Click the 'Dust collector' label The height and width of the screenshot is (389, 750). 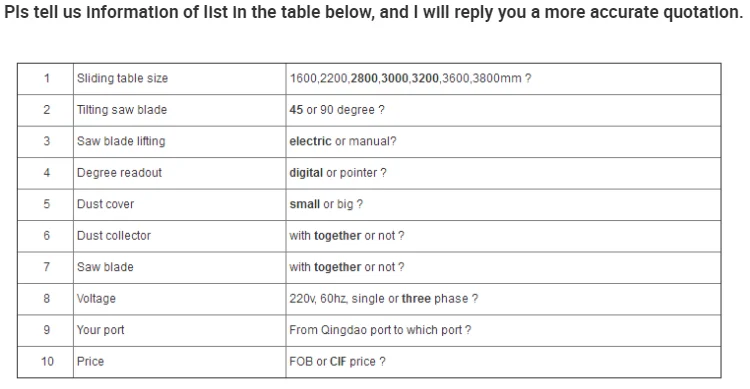pos(114,236)
